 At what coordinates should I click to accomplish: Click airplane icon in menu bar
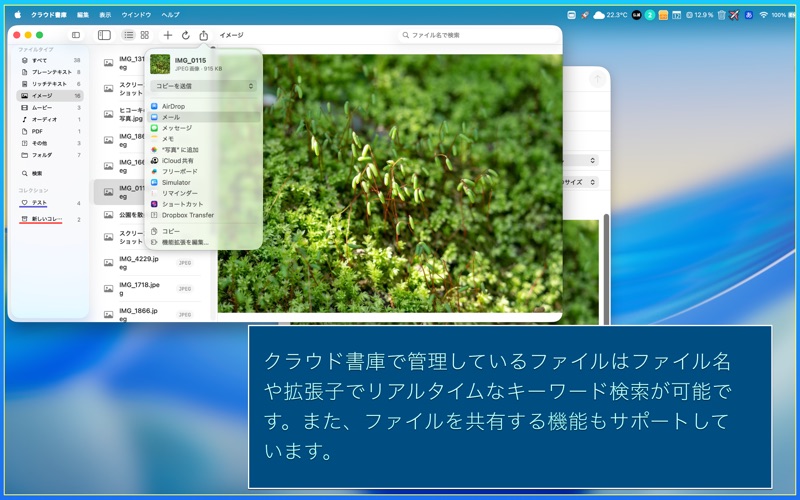pos(734,15)
